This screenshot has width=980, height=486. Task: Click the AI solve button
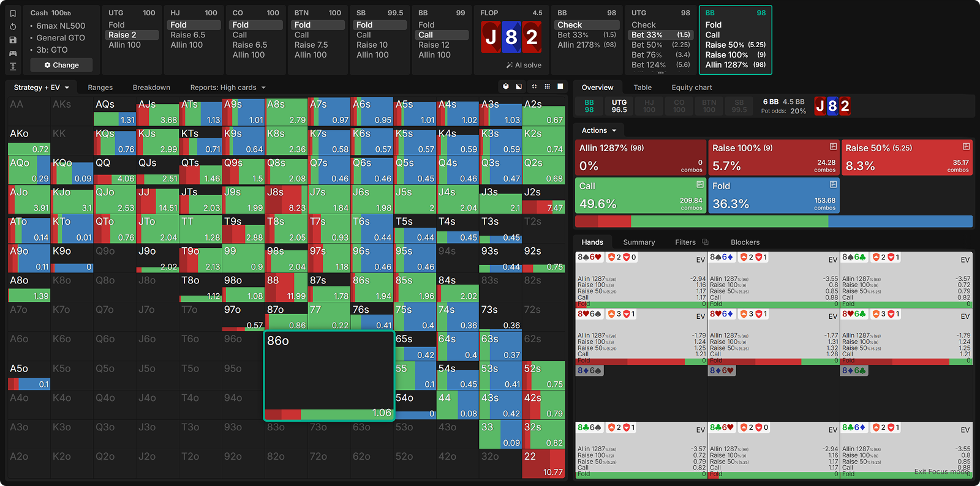tap(524, 65)
